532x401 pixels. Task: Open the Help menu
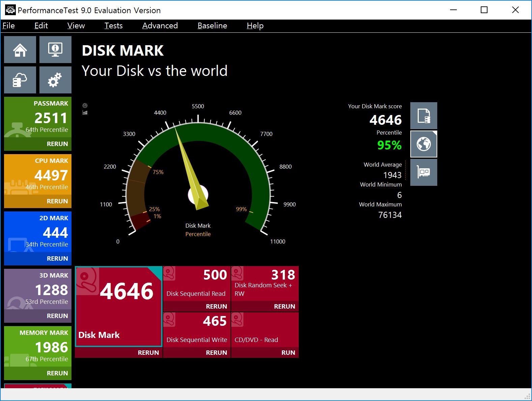pos(255,26)
